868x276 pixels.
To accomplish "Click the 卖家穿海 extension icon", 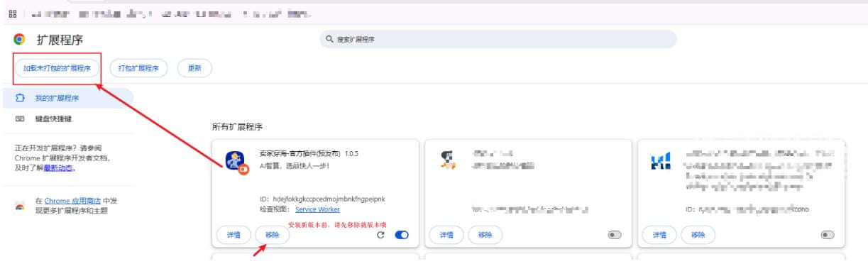I will pyautogui.click(x=236, y=162).
